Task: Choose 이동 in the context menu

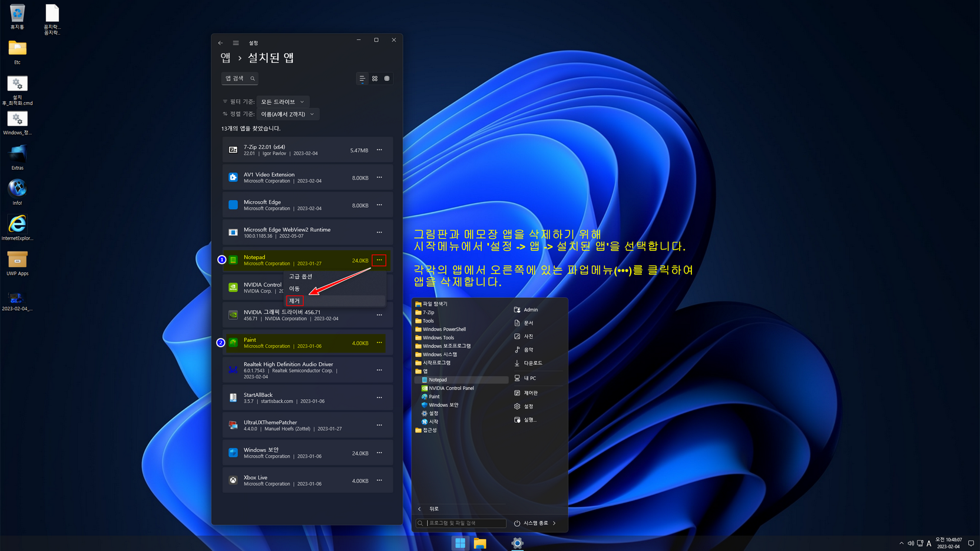Action: pos(335,288)
